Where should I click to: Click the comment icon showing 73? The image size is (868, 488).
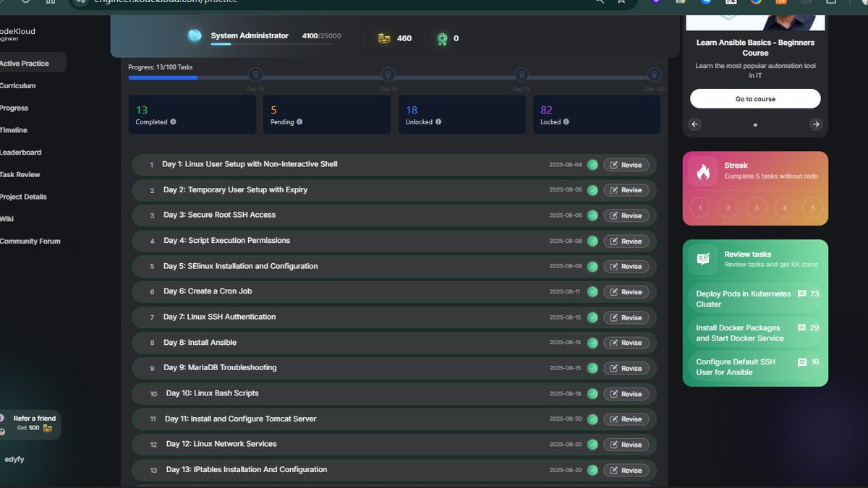pyautogui.click(x=801, y=294)
